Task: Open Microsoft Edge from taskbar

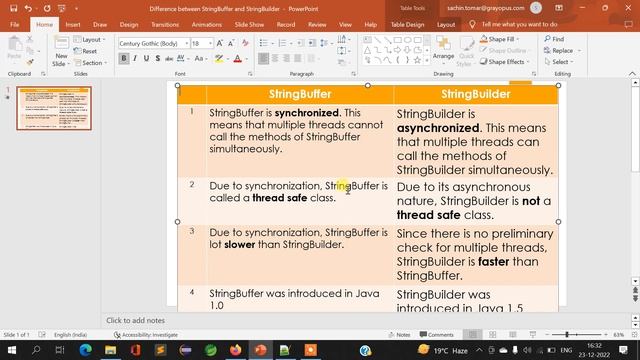Action: 85,350
